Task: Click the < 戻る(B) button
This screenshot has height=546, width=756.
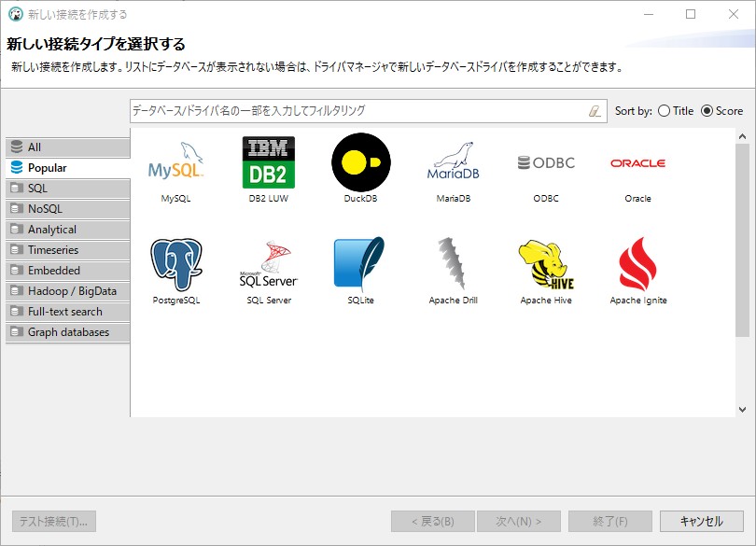Action: coord(433,521)
